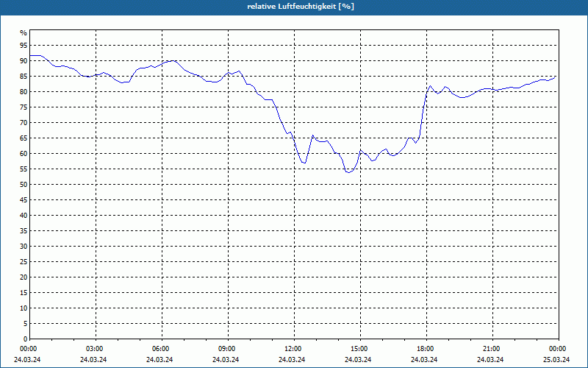This screenshot has width=588, height=368.
Task: Click the chart title 'relative Luftfeuchtigkeit [%]'
Action: [301, 7]
